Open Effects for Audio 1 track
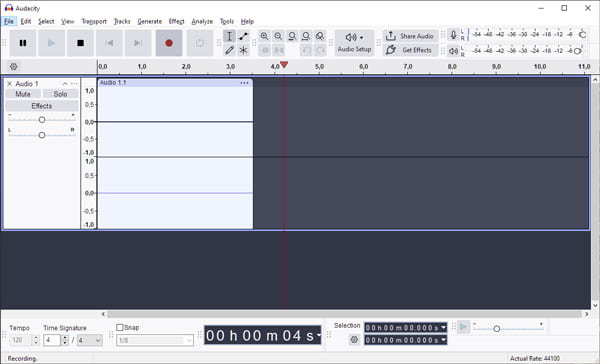The width and height of the screenshot is (600, 364). pos(42,106)
